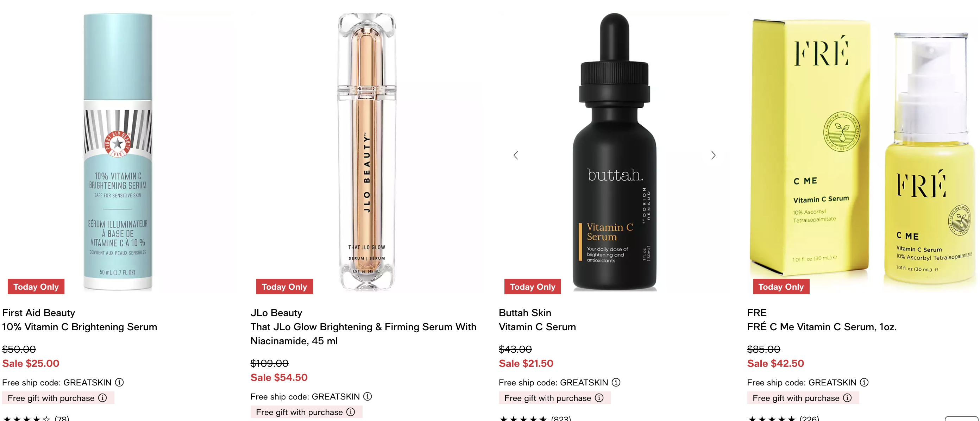Show previous image of Buttah Vitamin C Serum
The image size is (980, 421).
(516, 155)
